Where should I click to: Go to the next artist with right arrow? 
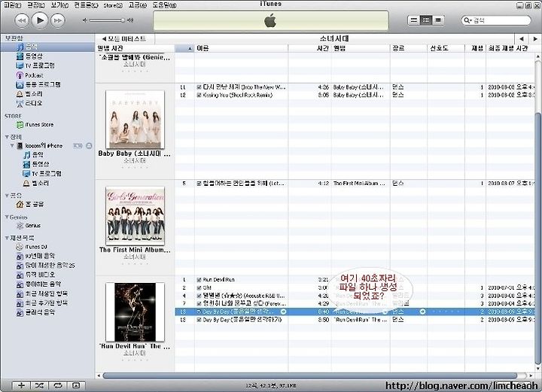[535, 38]
